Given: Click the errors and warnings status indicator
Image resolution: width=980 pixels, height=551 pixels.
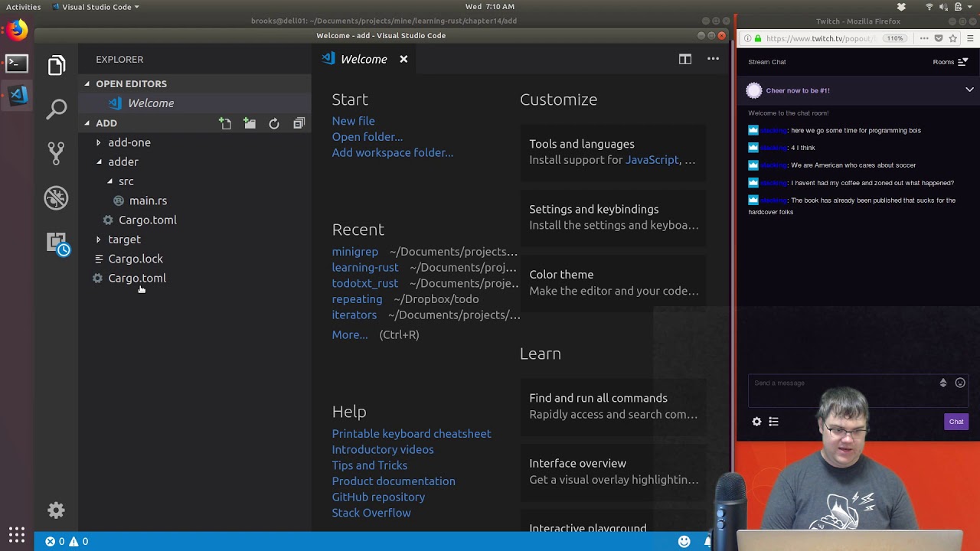Looking at the screenshot, I should (x=66, y=541).
